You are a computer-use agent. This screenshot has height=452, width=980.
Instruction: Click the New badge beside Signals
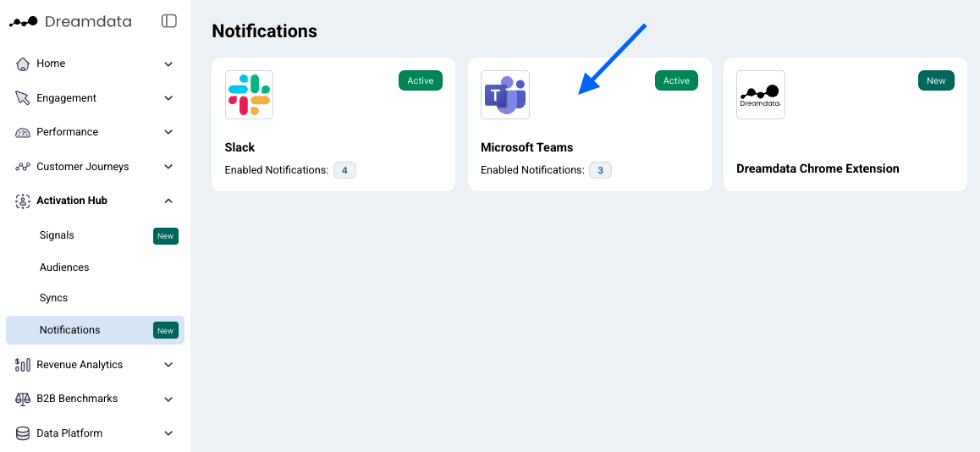pos(166,236)
